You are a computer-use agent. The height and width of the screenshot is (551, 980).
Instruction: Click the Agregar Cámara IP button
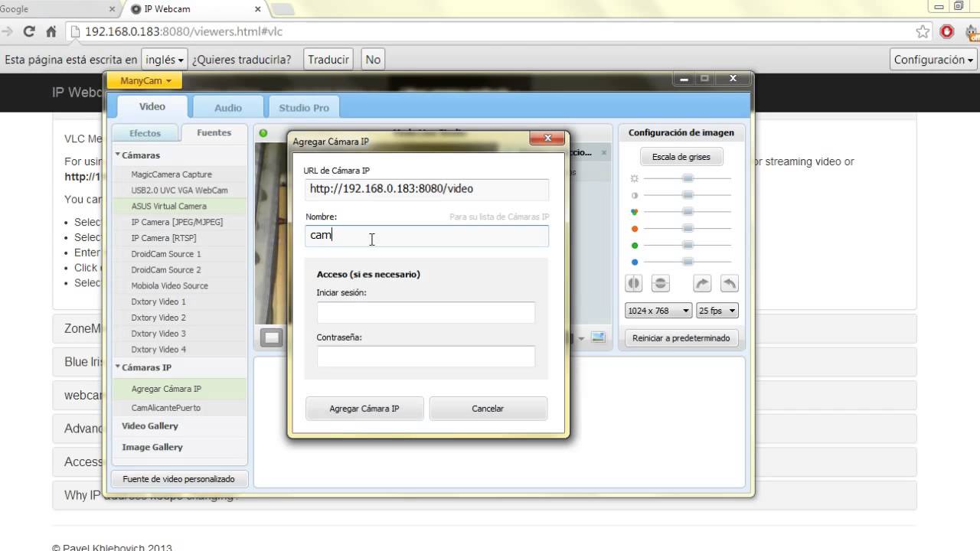pyautogui.click(x=364, y=409)
